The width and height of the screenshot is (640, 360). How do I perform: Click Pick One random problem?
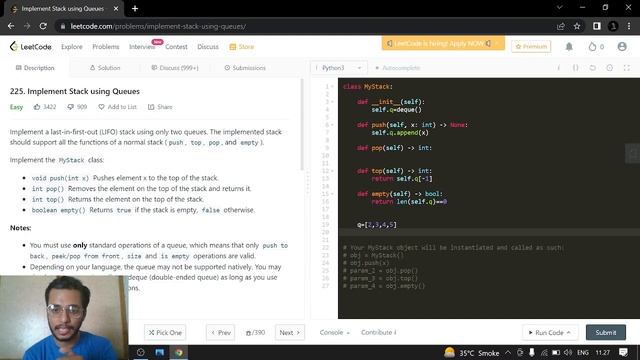[165, 333]
